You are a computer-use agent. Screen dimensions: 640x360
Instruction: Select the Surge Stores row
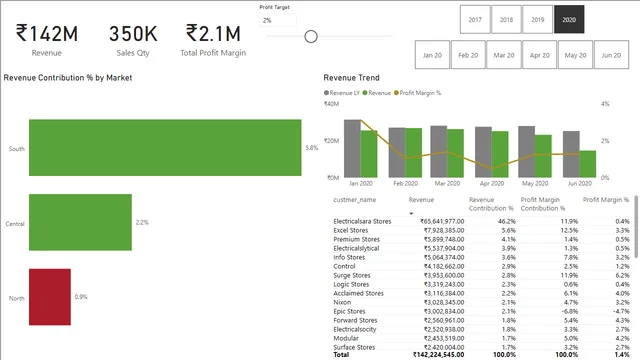[482, 275]
